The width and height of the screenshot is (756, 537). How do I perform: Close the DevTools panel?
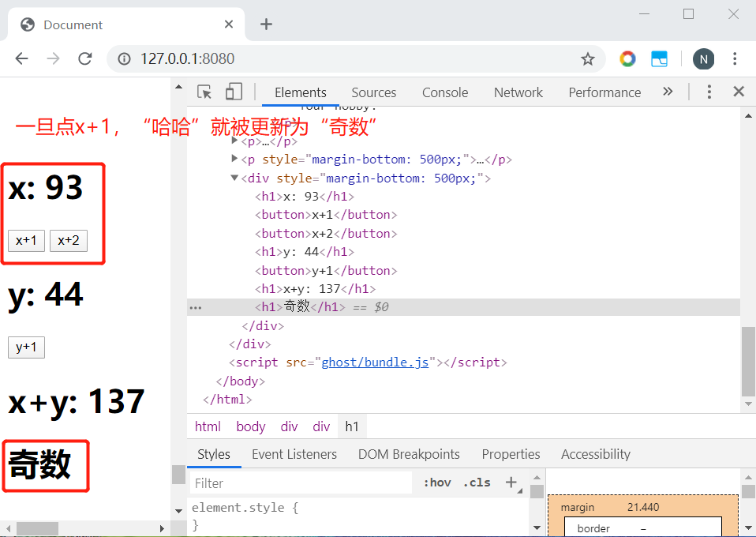pos(739,92)
